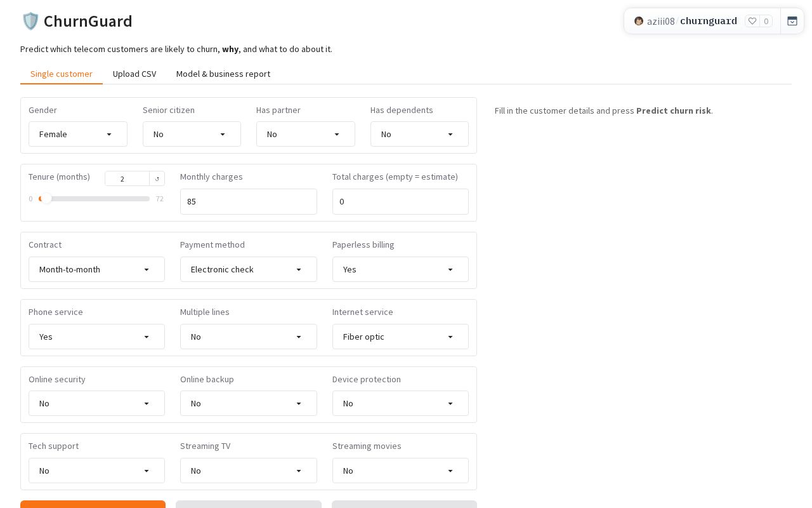The height and width of the screenshot is (508, 812).
Task: Open the Has dependents dropdown
Action: tap(419, 134)
